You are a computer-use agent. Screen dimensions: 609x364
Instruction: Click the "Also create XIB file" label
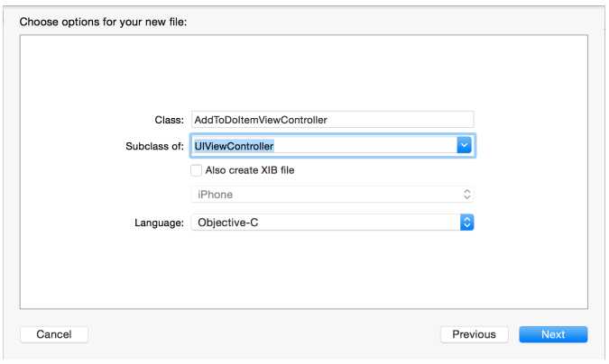(x=250, y=169)
